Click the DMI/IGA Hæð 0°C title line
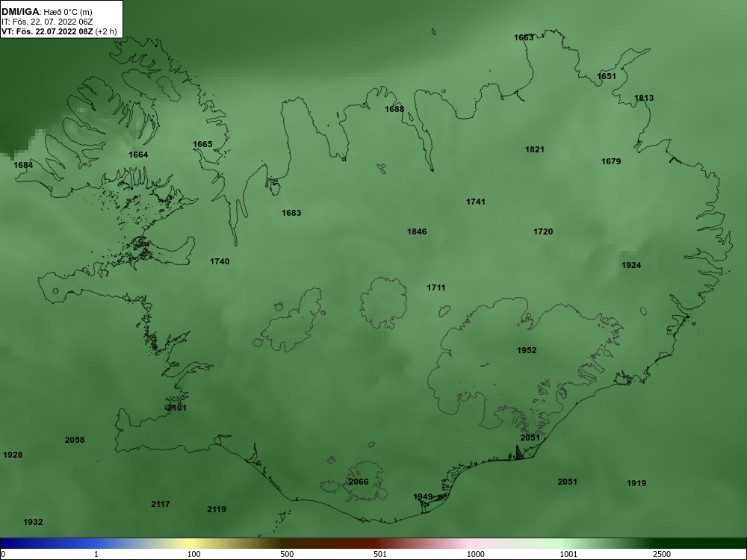The height and width of the screenshot is (560, 747). pyautogui.click(x=46, y=12)
